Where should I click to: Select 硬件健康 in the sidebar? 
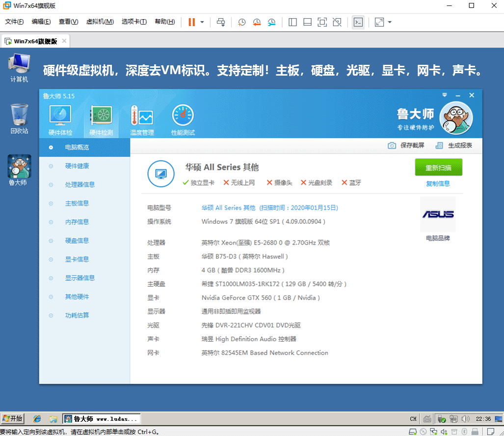coord(84,166)
